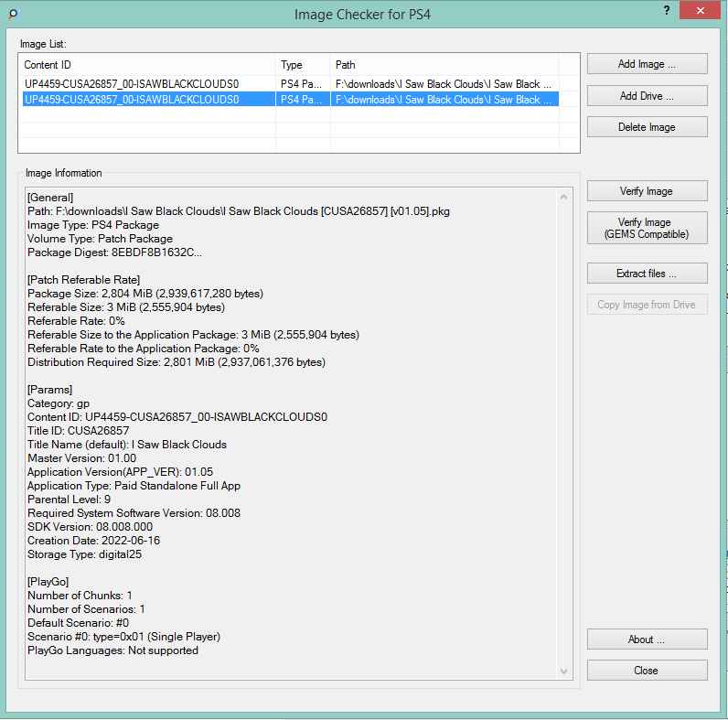Click the Number of Chunks: 1 line
728x720 pixels.
[80, 596]
